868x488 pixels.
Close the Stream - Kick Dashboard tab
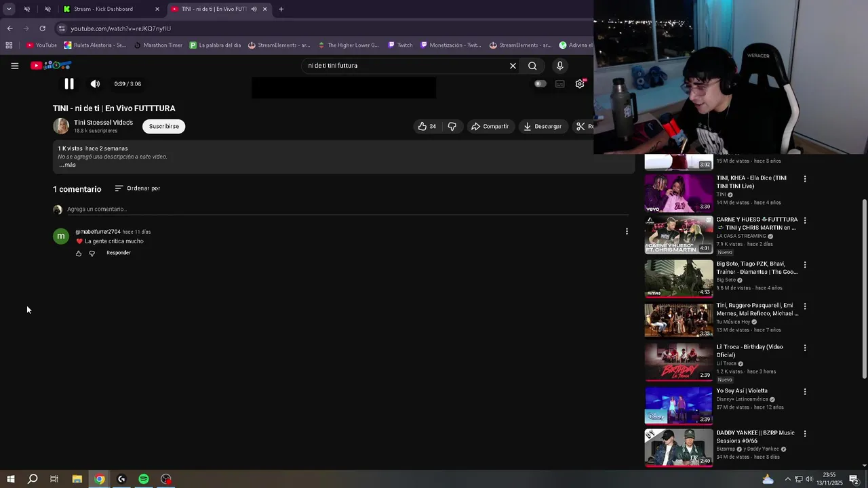coord(157,9)
